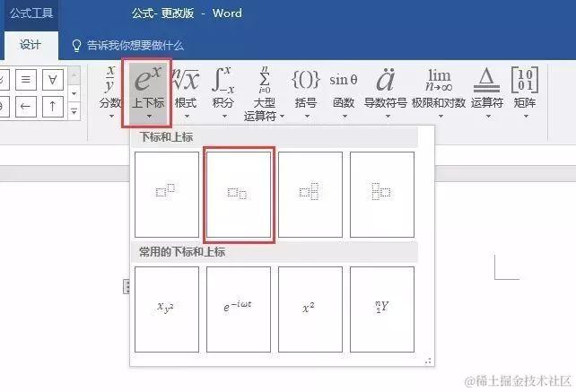Viewport: 576px width, 392px height.
Task: Switch to the 设计 ribbon tab
Action: click(x=31, y=45)
